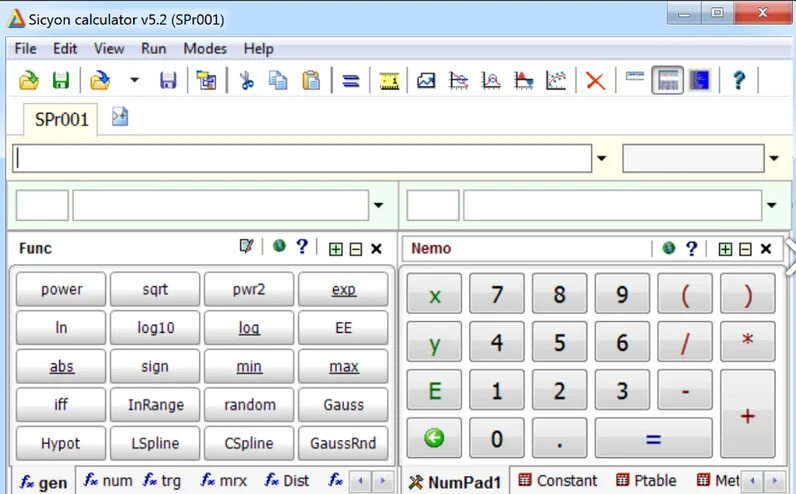Image resolution: width=796 pixels, height=494 pixels.
Task: Open the Modes menu
Action: 205,49
